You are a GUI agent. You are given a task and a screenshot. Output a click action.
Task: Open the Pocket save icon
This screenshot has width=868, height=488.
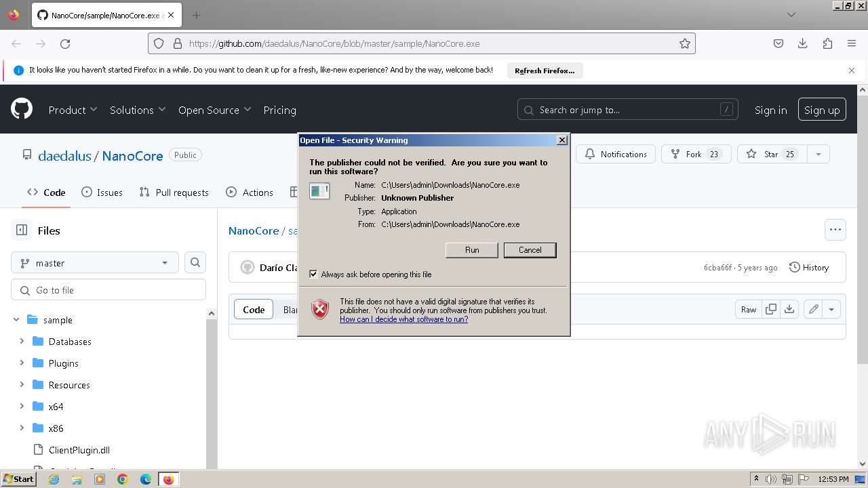778,43
